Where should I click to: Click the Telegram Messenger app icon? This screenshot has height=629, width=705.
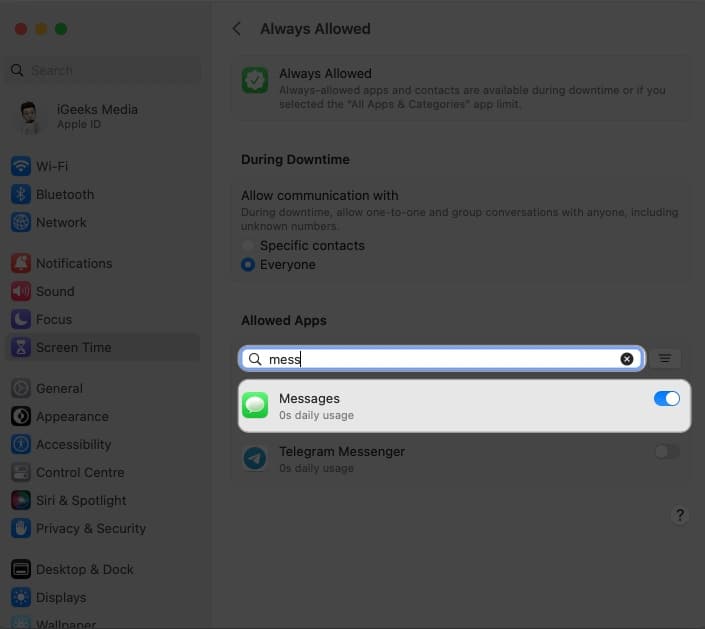click(255, 458)
